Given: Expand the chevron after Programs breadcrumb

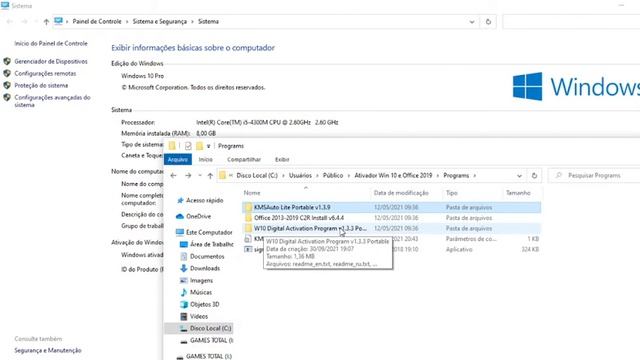Looking at the screenshot, I should pyautogui.click(x=475, y=176).
